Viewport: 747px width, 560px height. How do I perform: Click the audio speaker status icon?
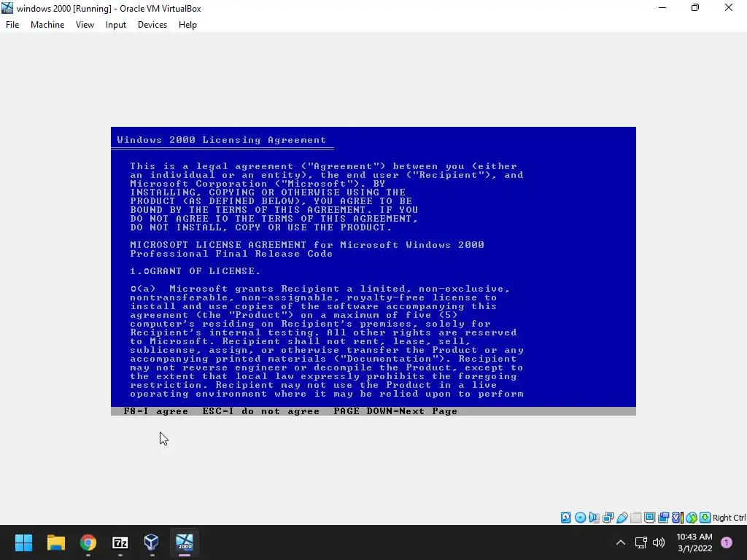click(x=594, y=518)
